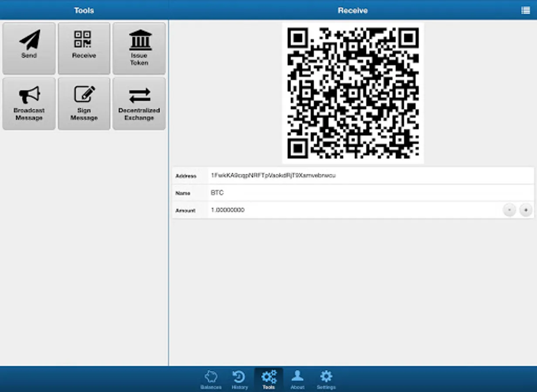Viewport: 537px width, 392px height.
Task: Click the Receive header title
Action: pos(353,10)
